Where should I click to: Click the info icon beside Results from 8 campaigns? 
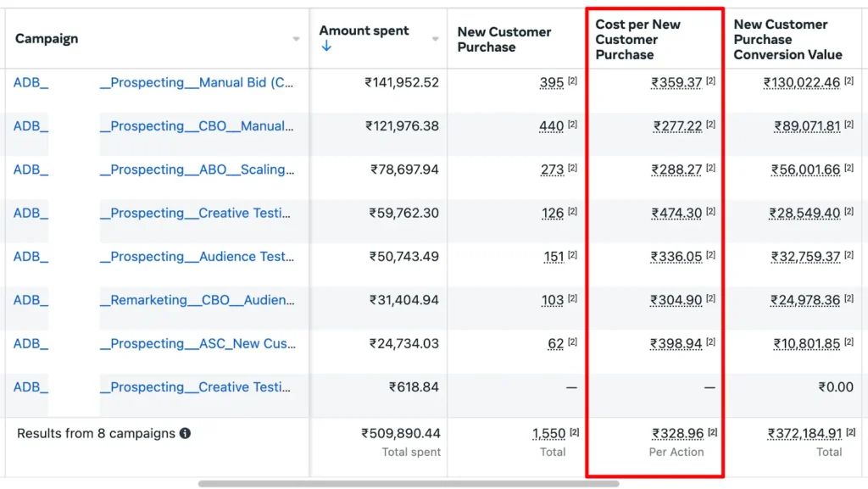click(x=185, y=433)
